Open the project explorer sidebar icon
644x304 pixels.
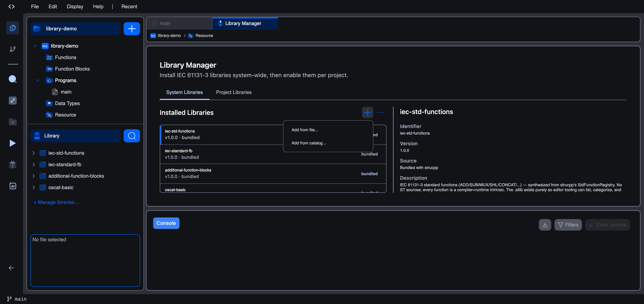13,28
